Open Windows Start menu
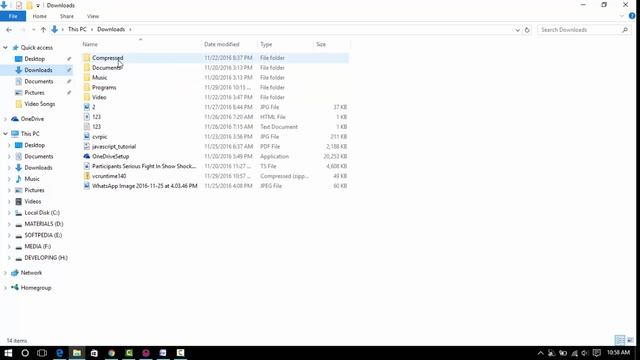 click(x=8, y=353)
